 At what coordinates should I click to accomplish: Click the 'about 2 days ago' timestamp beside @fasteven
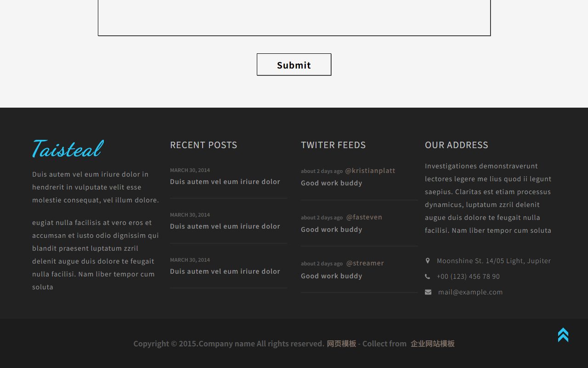[322, 218]
